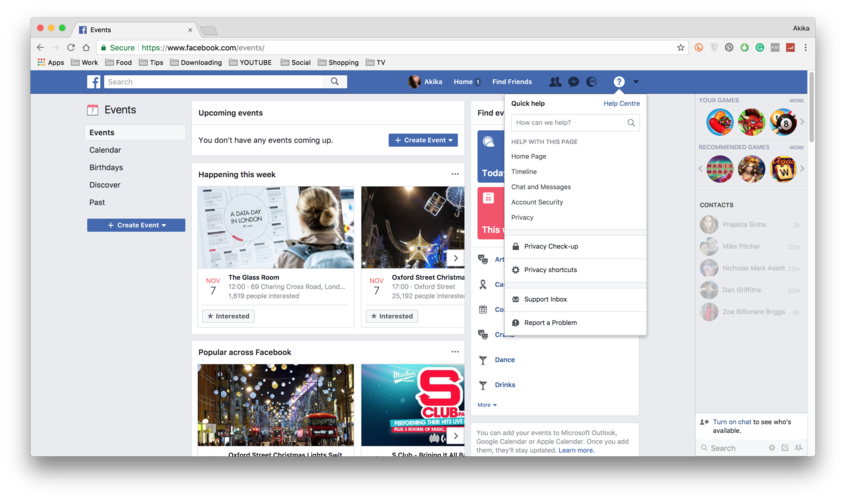Screen dimensions: 846x500
Task: Open the Apps shortcut in the bookmarks bar
Action: tap(51, 63)
